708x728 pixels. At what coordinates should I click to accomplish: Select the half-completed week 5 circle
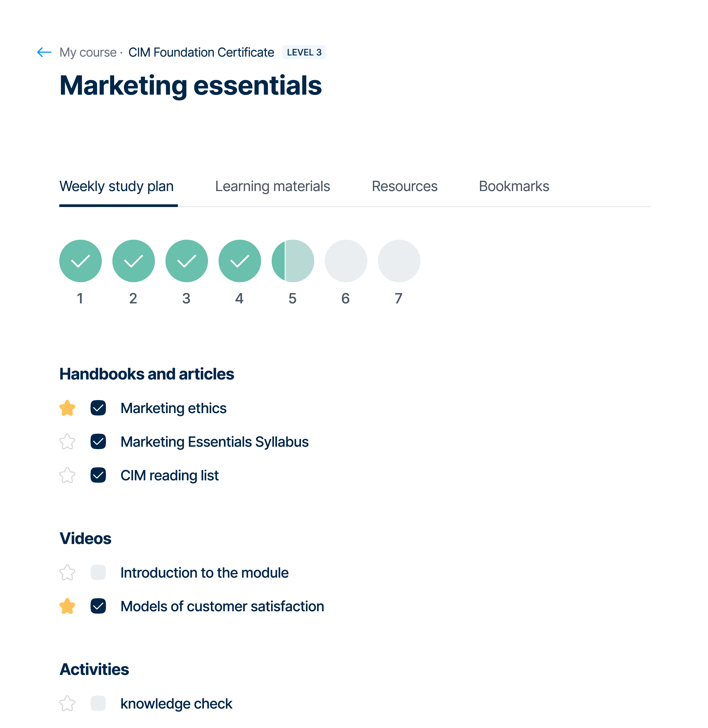[x=293, y=261]
